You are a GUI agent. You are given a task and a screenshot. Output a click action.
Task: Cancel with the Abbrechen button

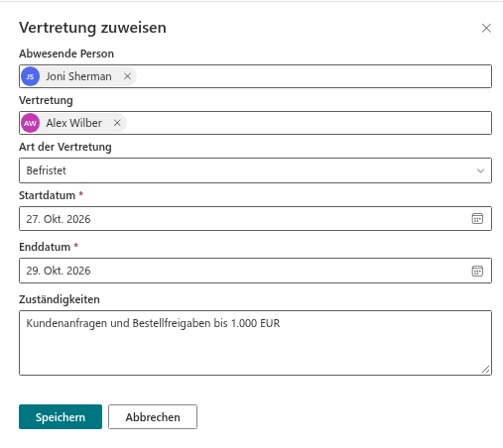153,417
